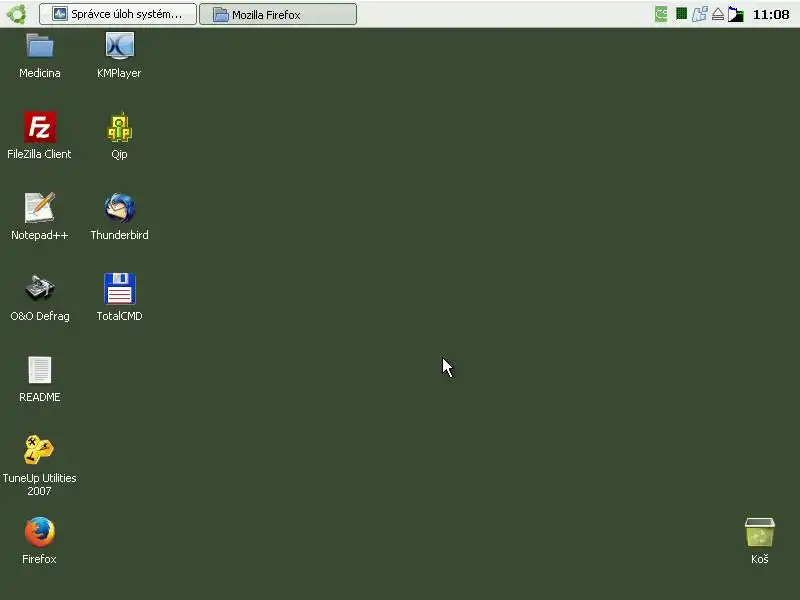Image resolution: width=800 pixels, height=600 pixels.
Task: Select the "TuneUp Utilities 2007" label text
Action: coord(39,485)
